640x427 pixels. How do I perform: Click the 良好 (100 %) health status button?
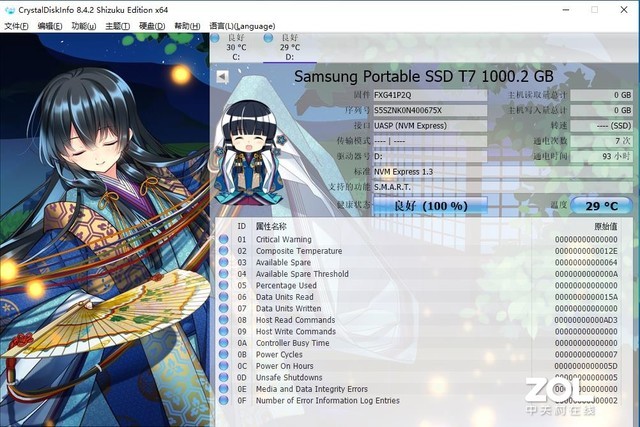tap(430, 205)
